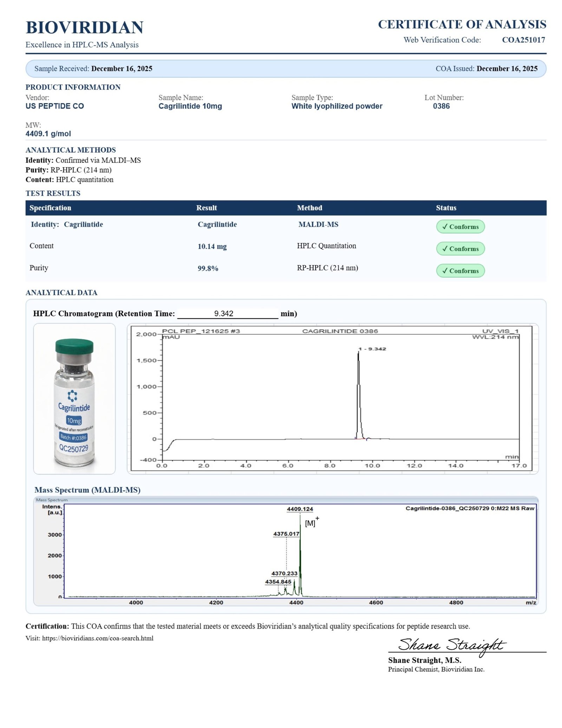Click the BIOVIRIDIAN logo heading
Viewport: 562px width, 728px height.
pyautogui.click(x=84, y=27)
